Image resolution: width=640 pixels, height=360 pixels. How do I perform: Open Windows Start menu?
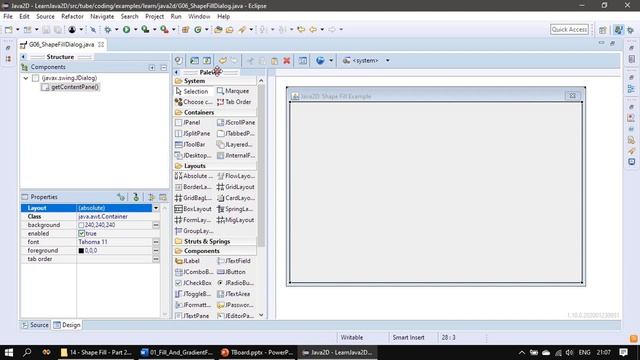pyautogui.click(x=9, y=352)
